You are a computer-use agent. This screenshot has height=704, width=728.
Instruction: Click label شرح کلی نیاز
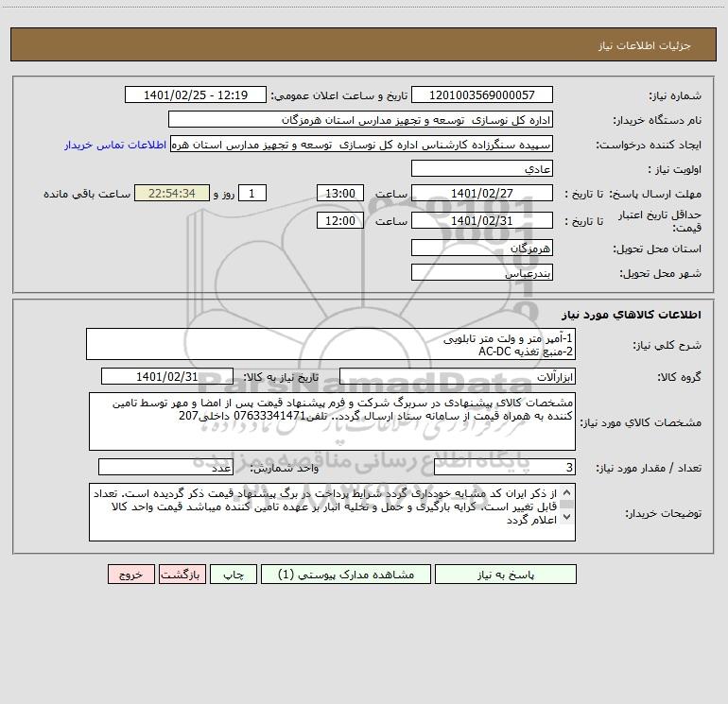coord(667,345)
